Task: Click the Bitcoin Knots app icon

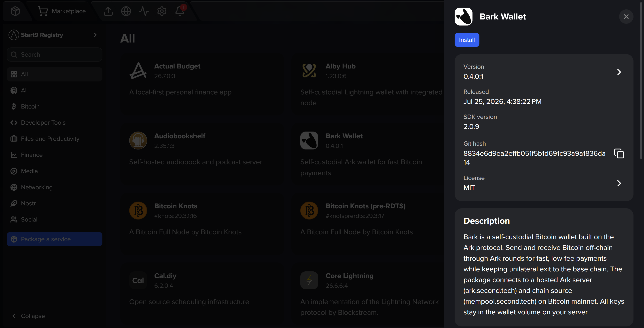Action: click(138, 210)
